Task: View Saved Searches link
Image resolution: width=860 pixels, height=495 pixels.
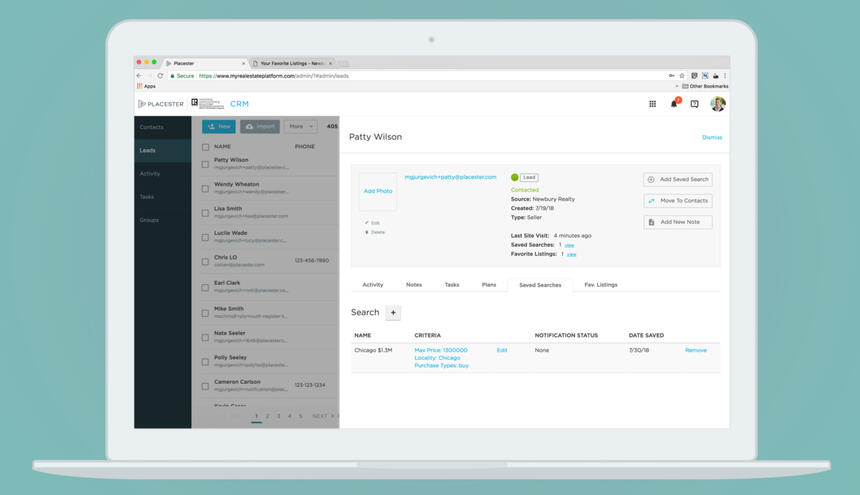Action: point(569,245)
